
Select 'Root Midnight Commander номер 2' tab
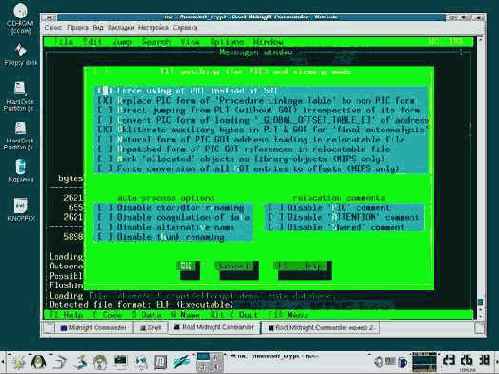coord(320,328)
